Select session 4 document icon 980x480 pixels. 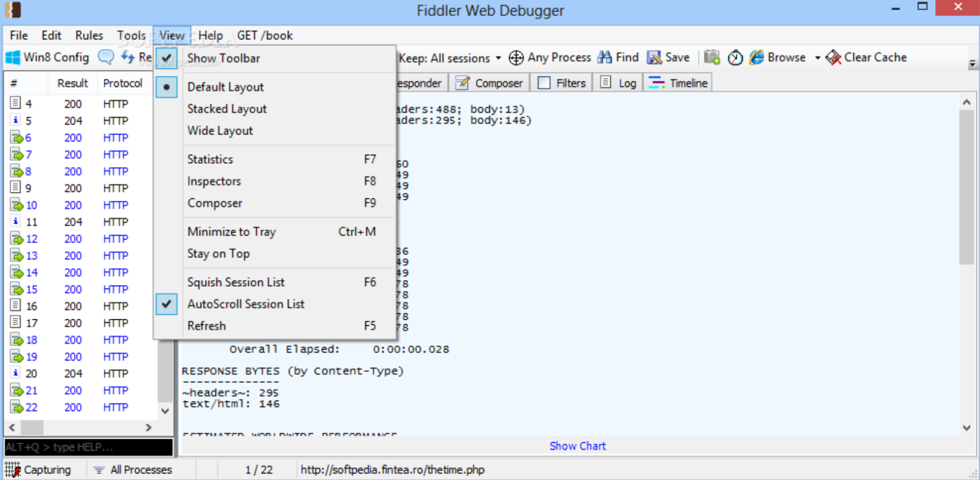(16, 103)
